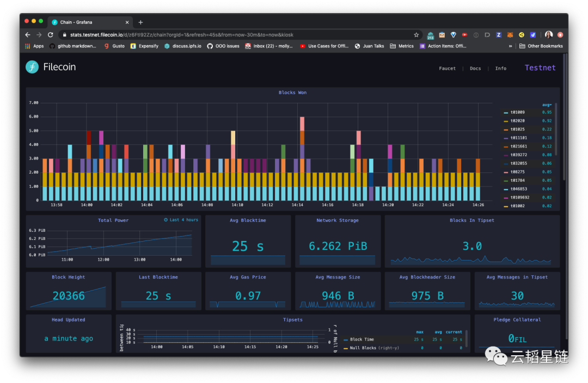Open the Expensify bookmark
Screen dimensions: 588x383
pyautogui.click(x=144, y=46)
